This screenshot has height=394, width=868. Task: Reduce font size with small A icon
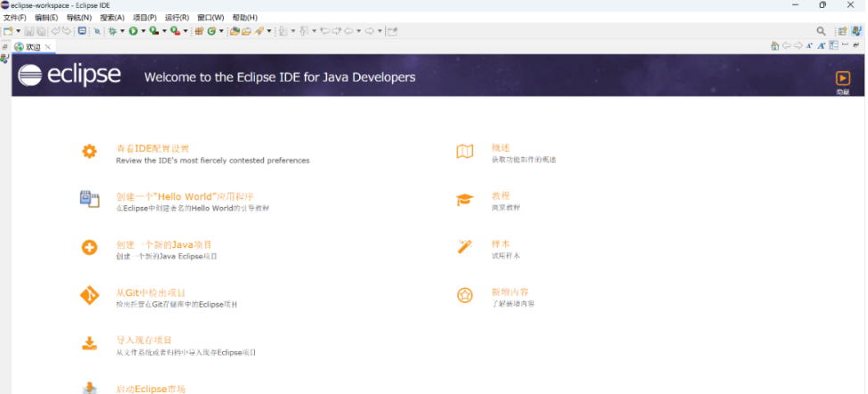pyautogui.click(x=809, y=46)
